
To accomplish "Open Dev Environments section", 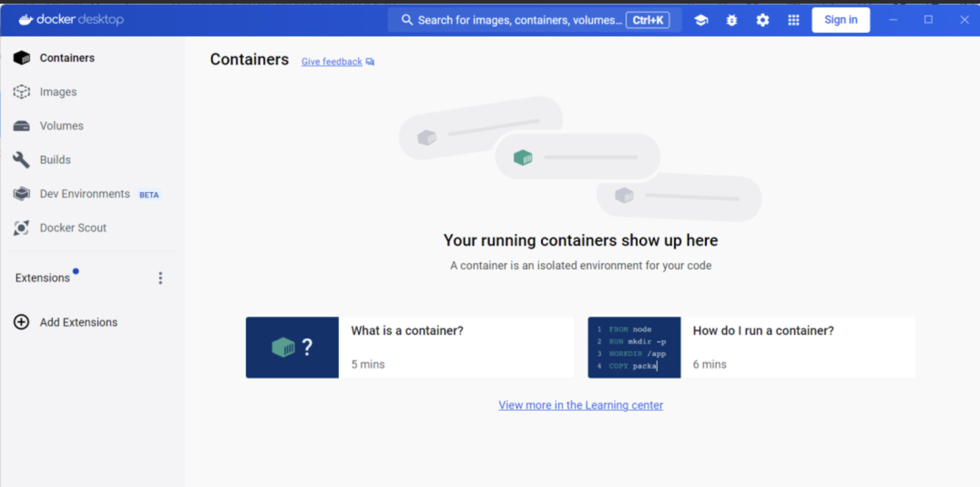I will point(85,194).
